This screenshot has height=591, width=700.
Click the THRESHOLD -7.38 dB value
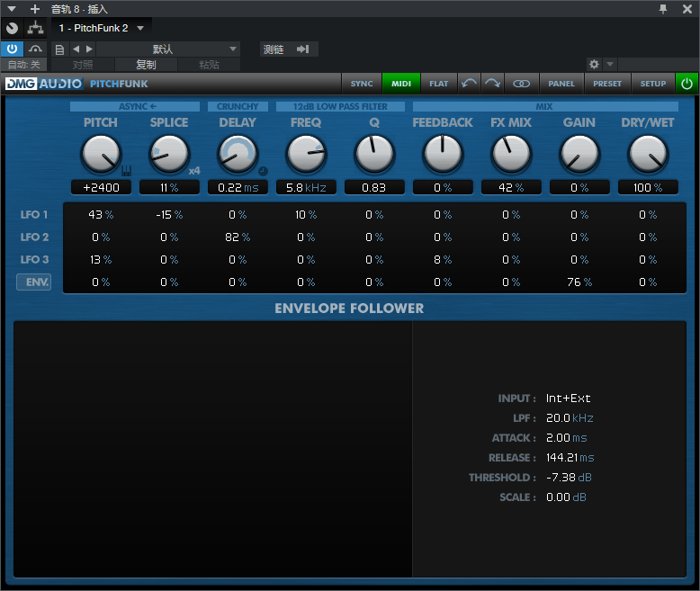(569, 477)
